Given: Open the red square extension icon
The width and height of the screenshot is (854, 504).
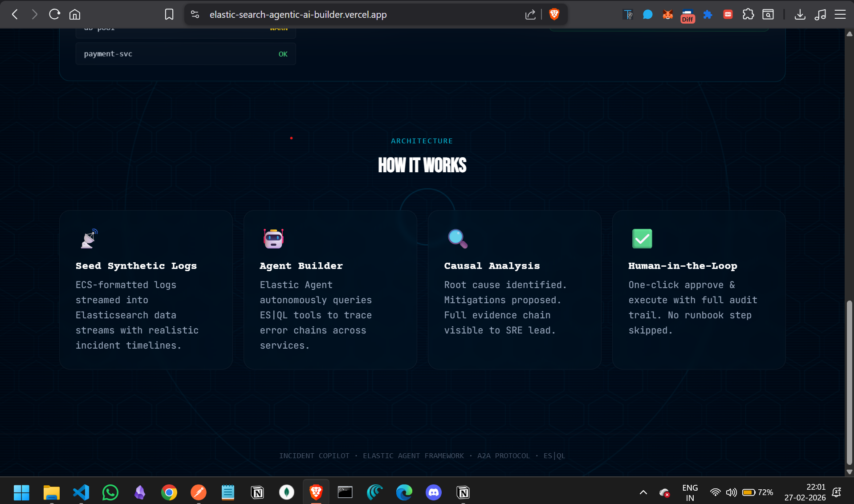Looking at the screenshot, I should pyautogui.click(x=728, y=14).
